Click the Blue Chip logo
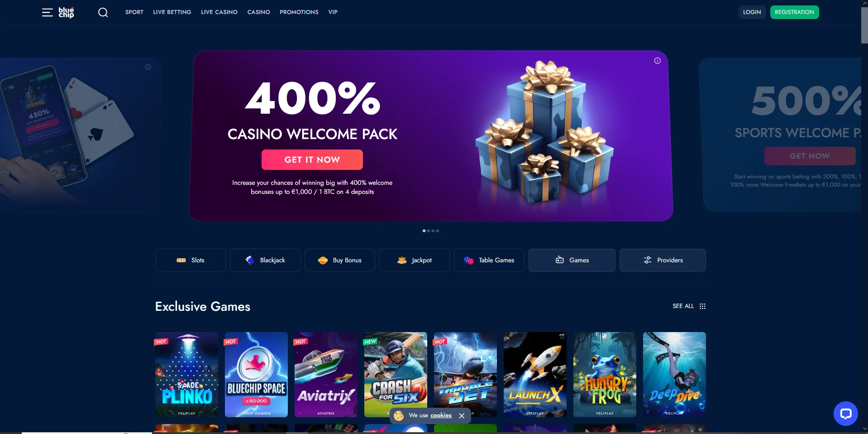 click(x=66, y=12)
